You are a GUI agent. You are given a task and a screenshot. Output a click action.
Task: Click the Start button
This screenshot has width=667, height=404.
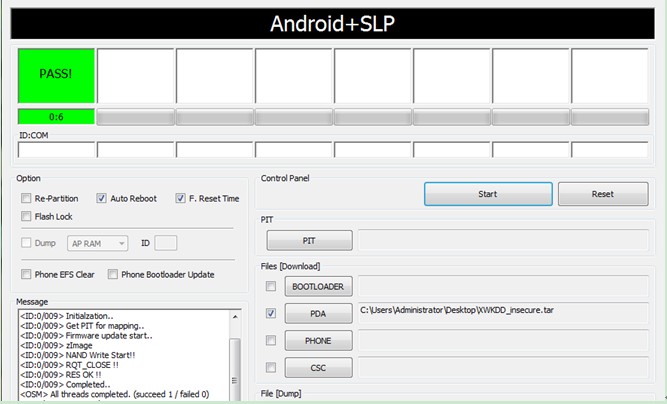[x=488, y=194]
